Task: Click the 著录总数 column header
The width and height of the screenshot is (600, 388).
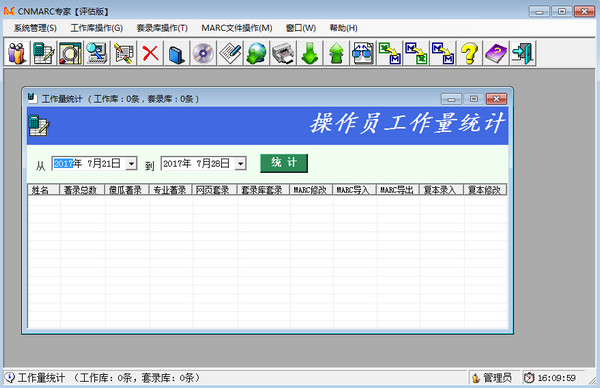Action: point(82,190)
